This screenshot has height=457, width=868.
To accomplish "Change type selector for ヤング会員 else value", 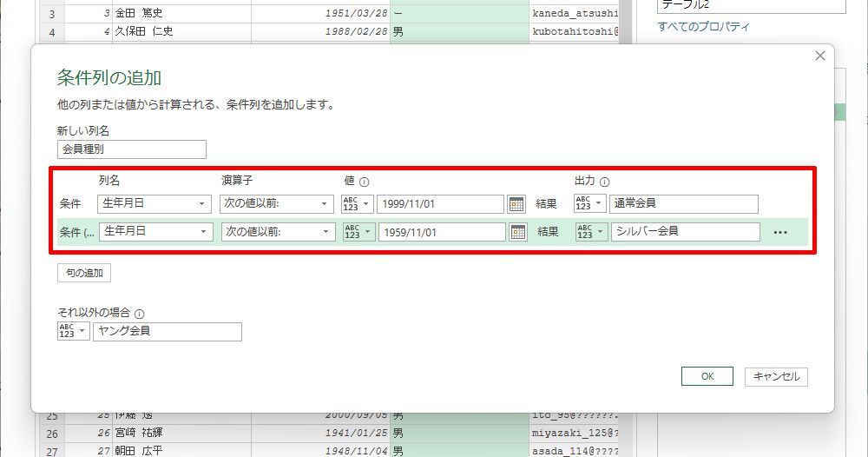I will [73, 332].
